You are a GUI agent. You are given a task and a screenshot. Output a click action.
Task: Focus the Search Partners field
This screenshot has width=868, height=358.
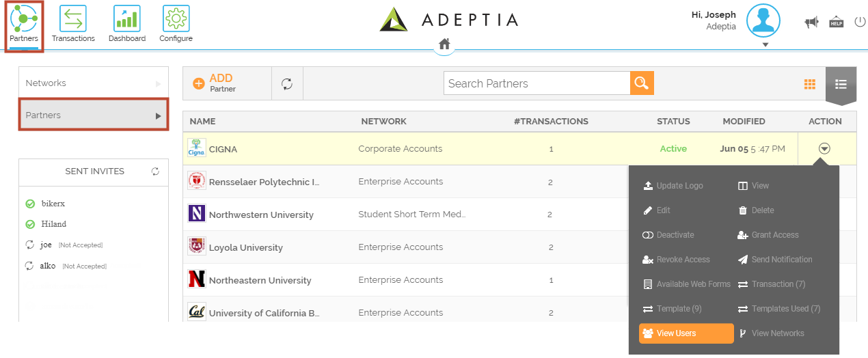pyautogui.click(x=537, y=83)
